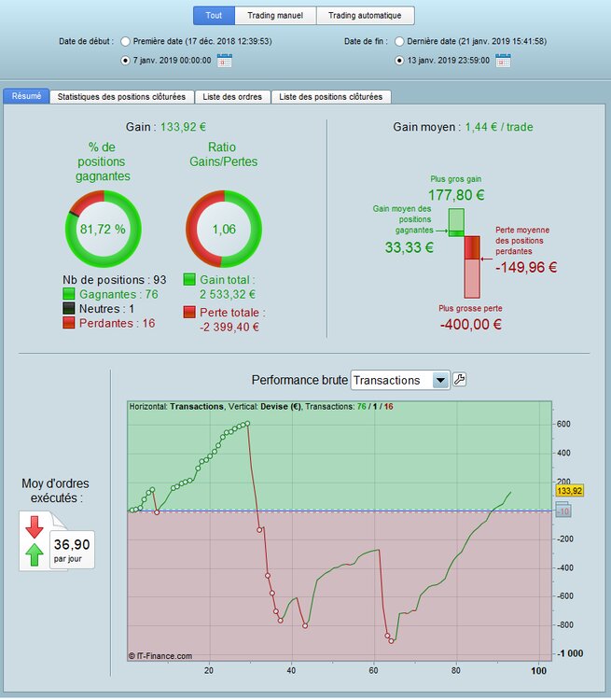Select the Trading manuel filter button
Screen dimensions: 611x700
275,16
